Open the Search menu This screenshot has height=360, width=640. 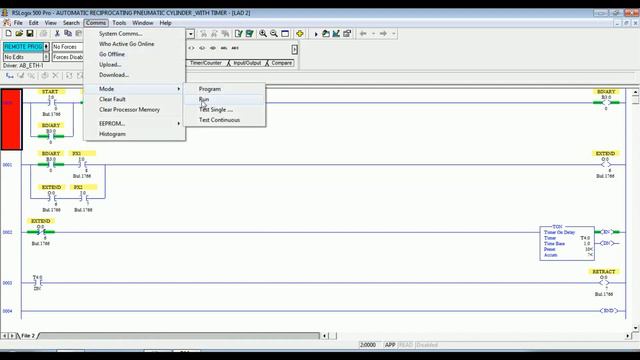point(71,23)
